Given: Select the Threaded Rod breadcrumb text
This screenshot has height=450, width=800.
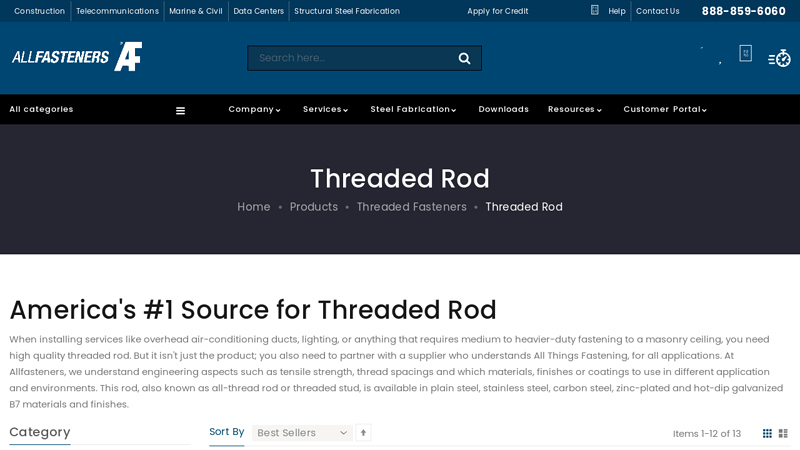Looking at the screenshot, I should 524,207.
